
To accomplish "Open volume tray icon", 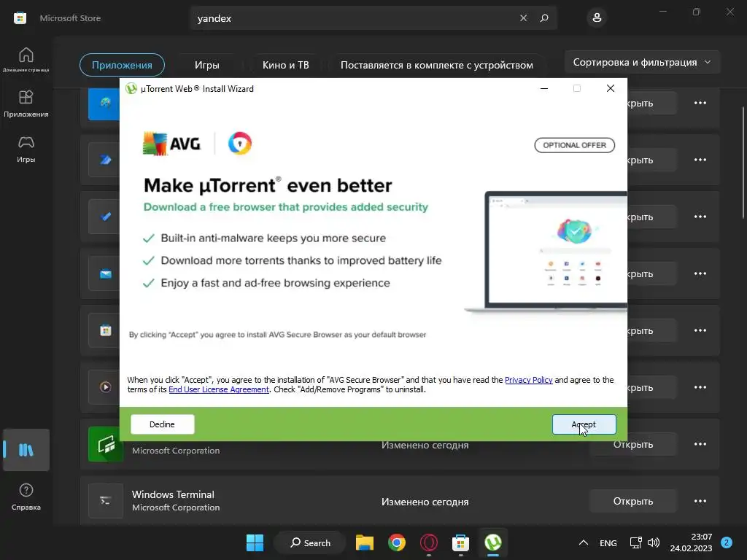I will (x=654, y=542).
